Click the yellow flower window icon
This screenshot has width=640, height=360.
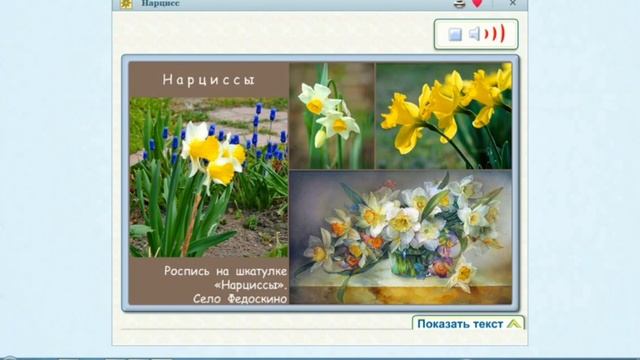(x=126, y=4)
